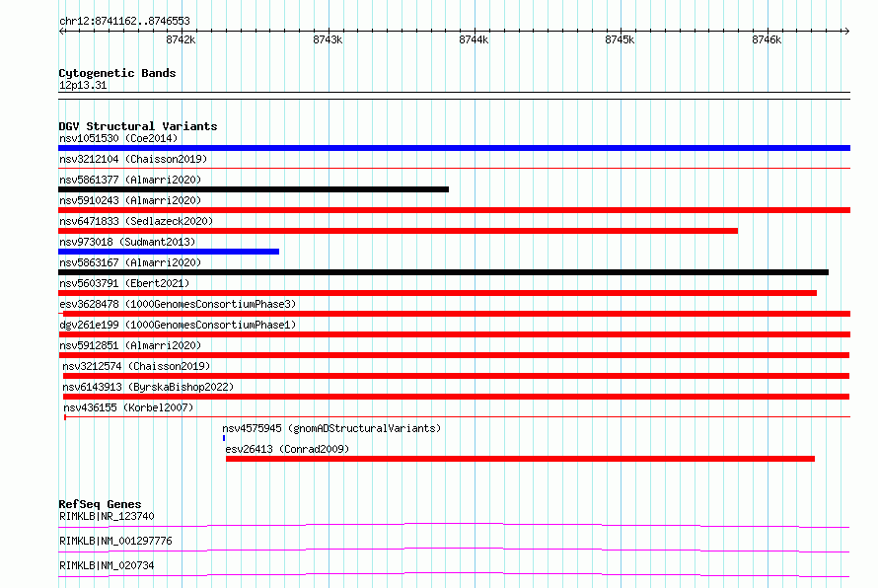
Task: Click the 8745k ruler label
Action: pyautogui.click(x=620, y=39)
